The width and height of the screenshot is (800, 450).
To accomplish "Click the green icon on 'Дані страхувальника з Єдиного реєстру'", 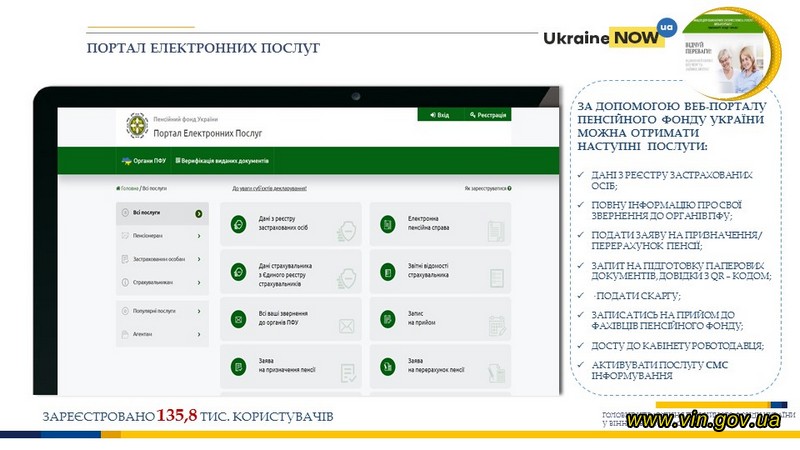I will point(238,272).
